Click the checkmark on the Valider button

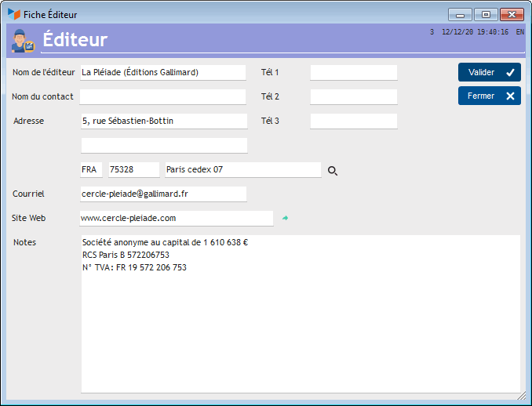pyautogui.click(x=510, y=72)
